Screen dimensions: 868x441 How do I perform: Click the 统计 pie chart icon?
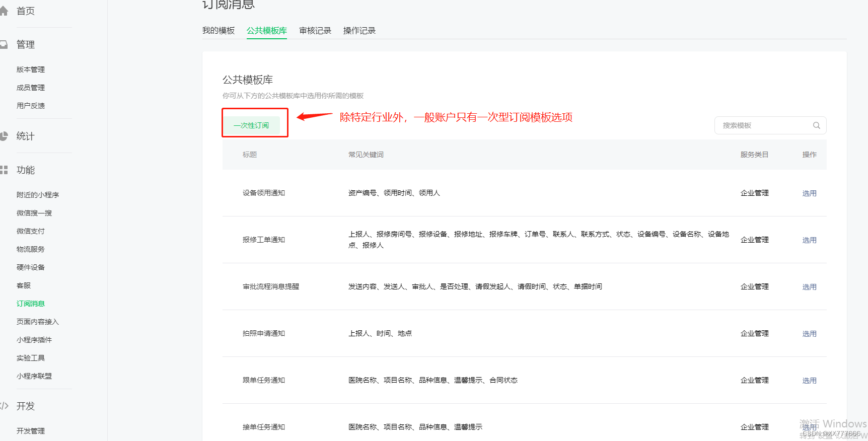coord(4,136)
